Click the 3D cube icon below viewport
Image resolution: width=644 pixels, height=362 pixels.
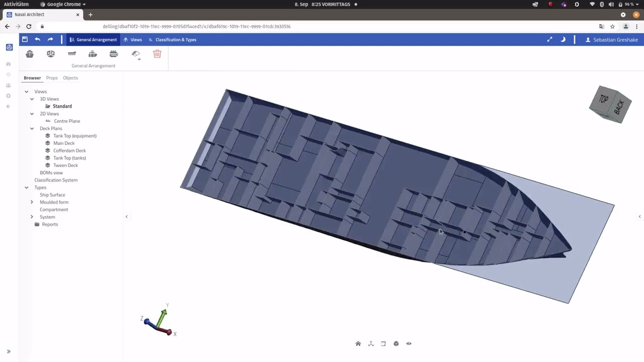396,344
